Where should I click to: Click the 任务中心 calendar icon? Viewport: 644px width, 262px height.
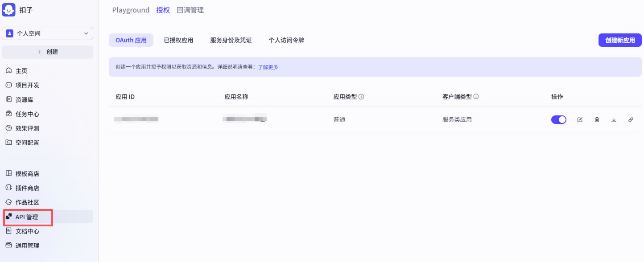pos(8,114)
